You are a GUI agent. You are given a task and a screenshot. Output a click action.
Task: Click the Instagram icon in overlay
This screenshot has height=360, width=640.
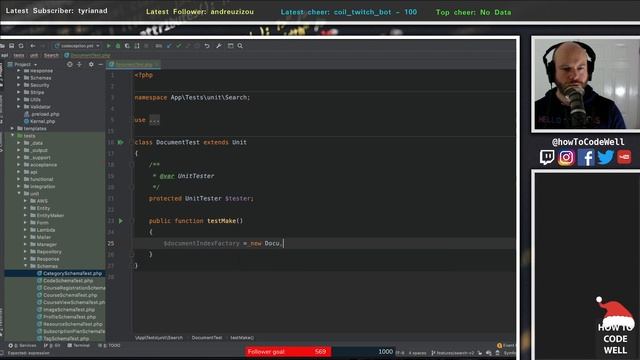pos(566,158)
